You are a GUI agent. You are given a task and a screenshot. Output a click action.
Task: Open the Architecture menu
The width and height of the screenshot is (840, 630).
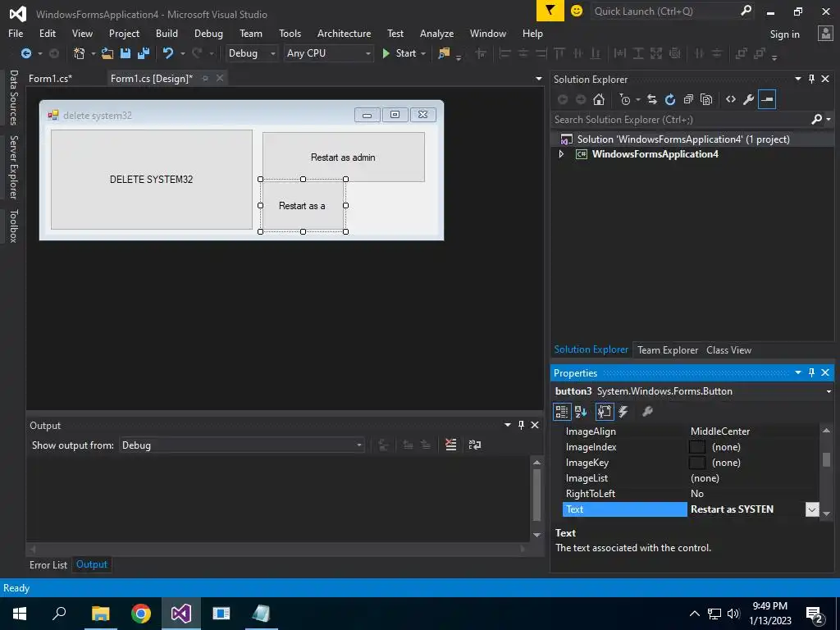344,33
